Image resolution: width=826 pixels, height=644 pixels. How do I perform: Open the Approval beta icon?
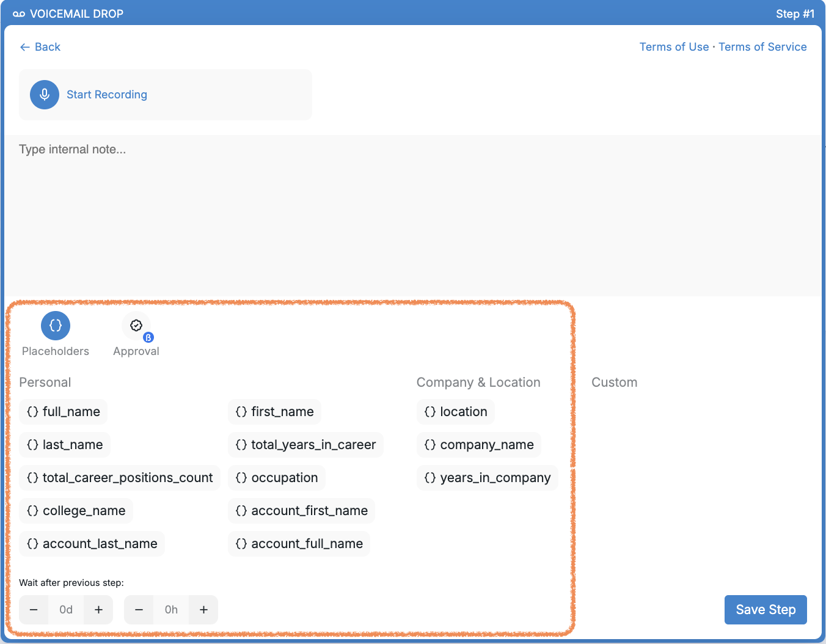136,326
